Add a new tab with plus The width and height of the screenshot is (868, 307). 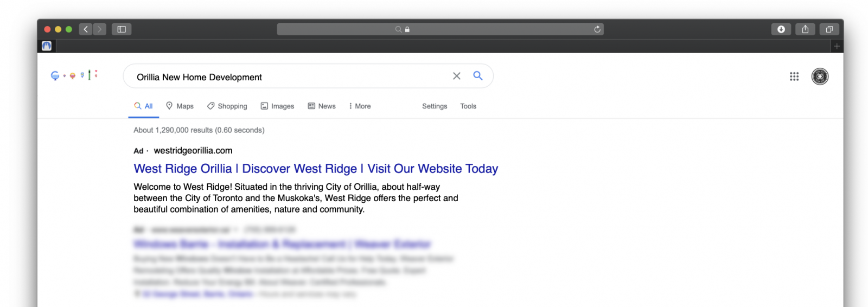tap(837, 46)
